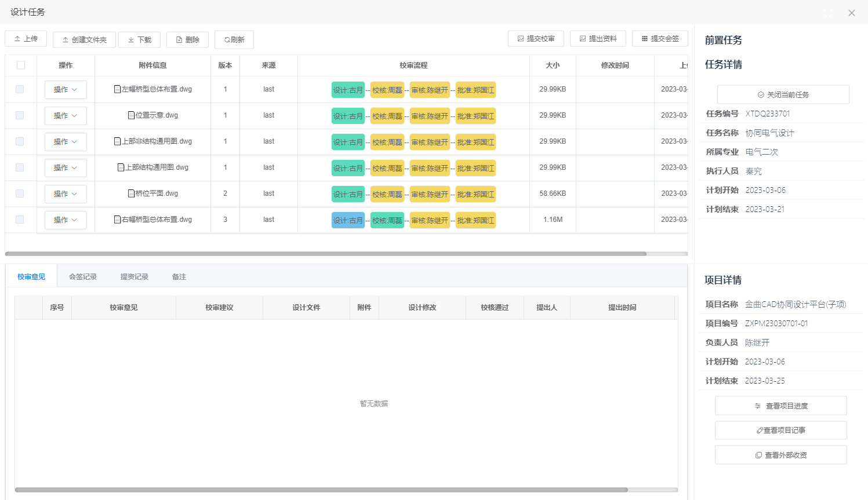Open 提交会签 with the grid icon
This screenshot has height=500, width=868.
point(645,39)
